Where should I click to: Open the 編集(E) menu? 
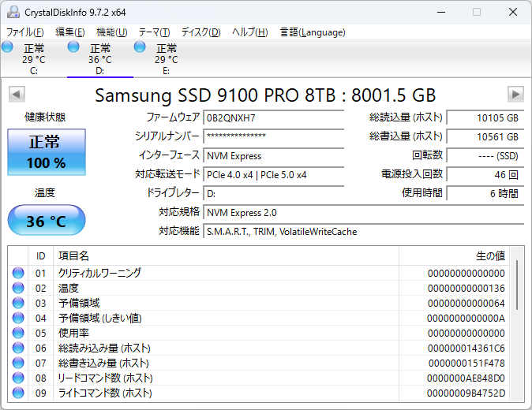tap(70, 32)
